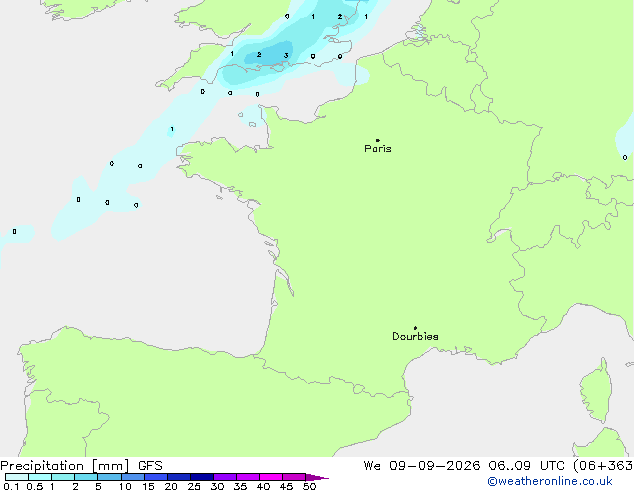This screenshot has height=490, width=634.
Task: Pick the 30–35 mm purple legend swatch
Action: point(225,477)
